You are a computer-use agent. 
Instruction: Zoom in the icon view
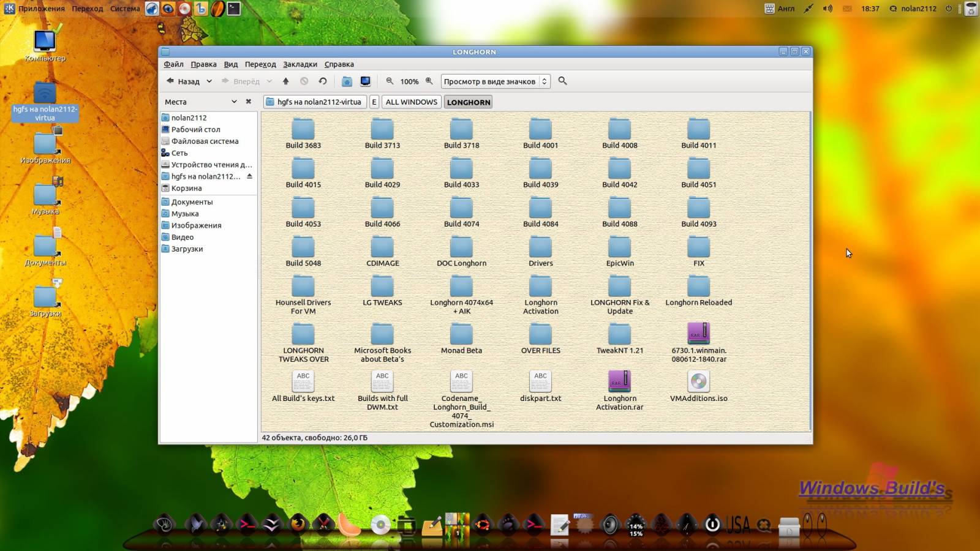429,81
